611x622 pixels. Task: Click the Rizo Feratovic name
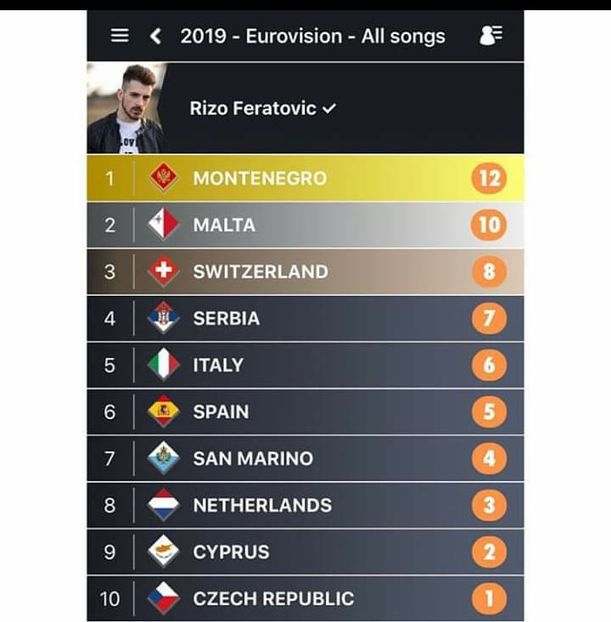click(252, 109)
